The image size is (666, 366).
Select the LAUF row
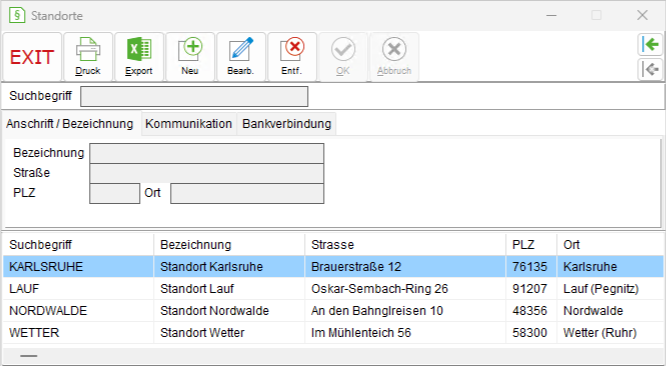point(333,289)
